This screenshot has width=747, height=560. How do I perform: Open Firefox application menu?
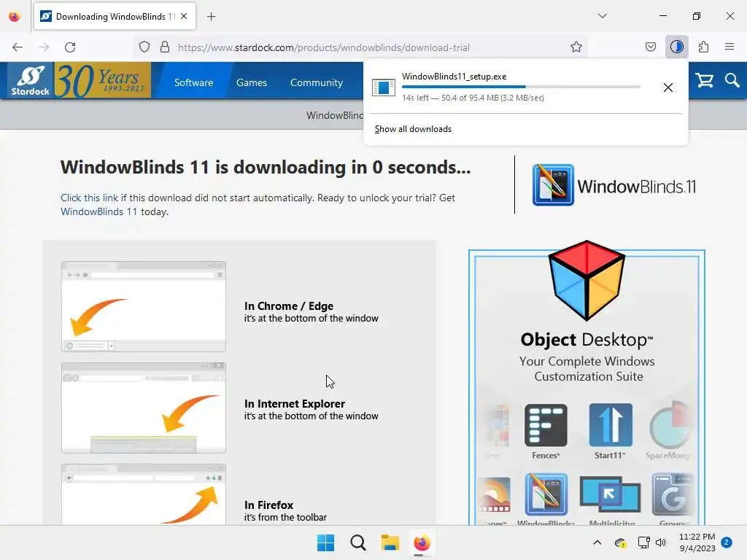(729, 47)
